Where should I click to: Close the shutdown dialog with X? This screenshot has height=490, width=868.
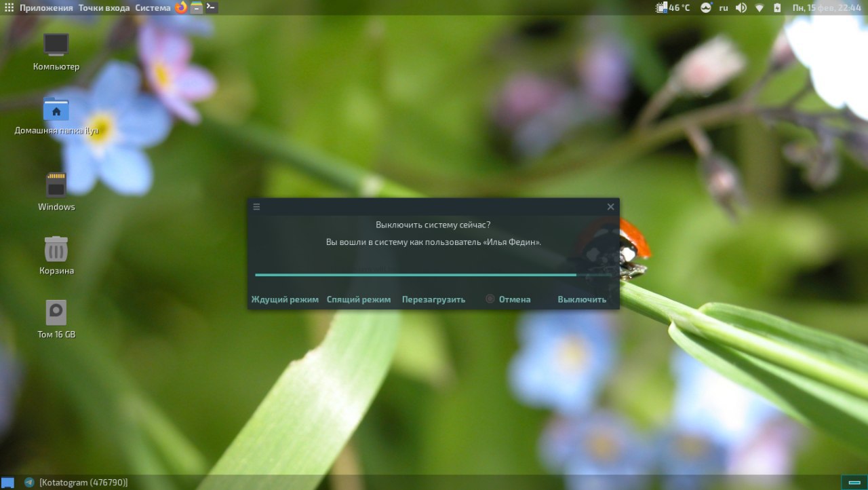point(610,207)
